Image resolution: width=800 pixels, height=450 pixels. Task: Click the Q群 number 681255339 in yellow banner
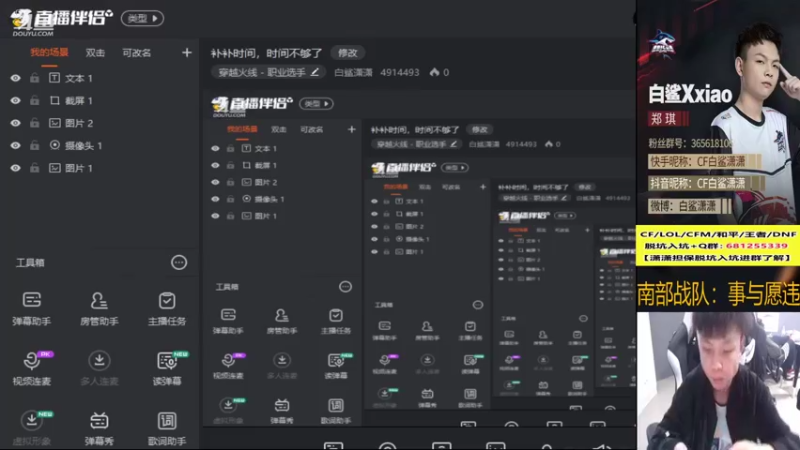click(757, 246)
